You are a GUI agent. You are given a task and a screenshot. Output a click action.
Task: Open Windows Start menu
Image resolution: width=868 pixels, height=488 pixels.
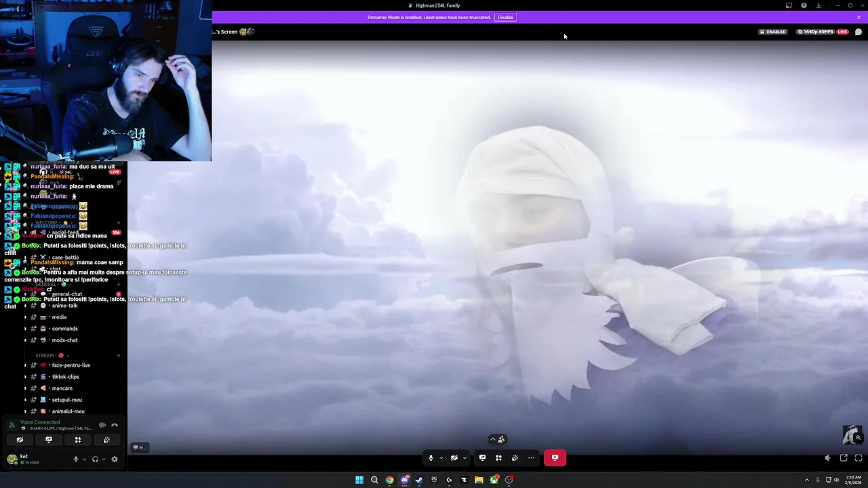point(359,480)
